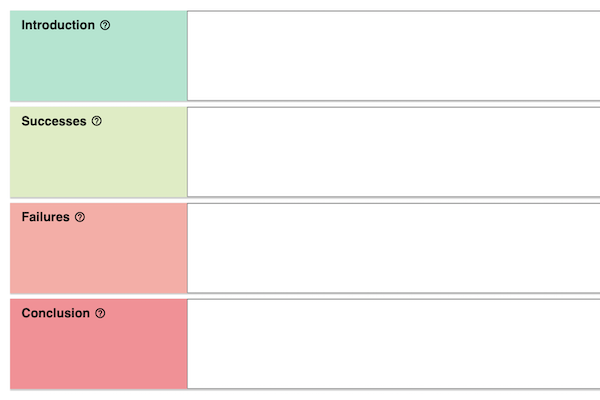
Task: Click the light green Successes panel
Action: click(x=98, y=161)
